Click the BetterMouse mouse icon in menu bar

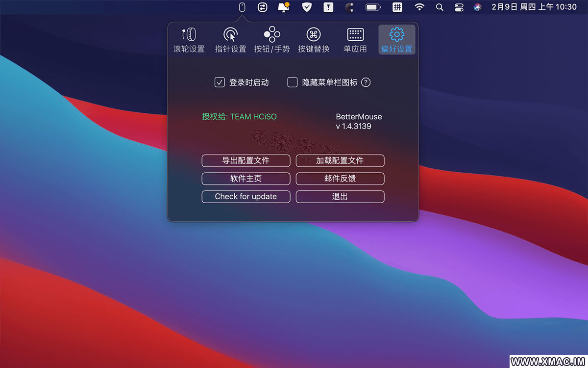click(242, 7)
